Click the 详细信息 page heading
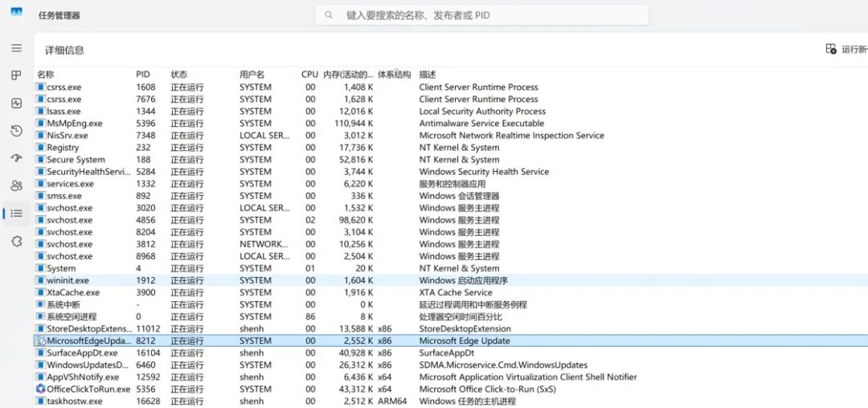This screenshot has width=868, height=408. pyautogui.click(x=65, y=51)
